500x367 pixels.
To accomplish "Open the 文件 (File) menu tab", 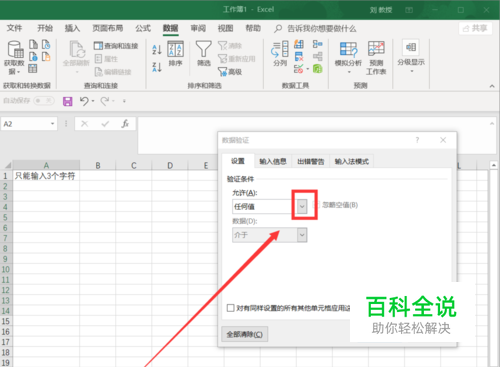I will pyautogui.click(x=14, y=28).
